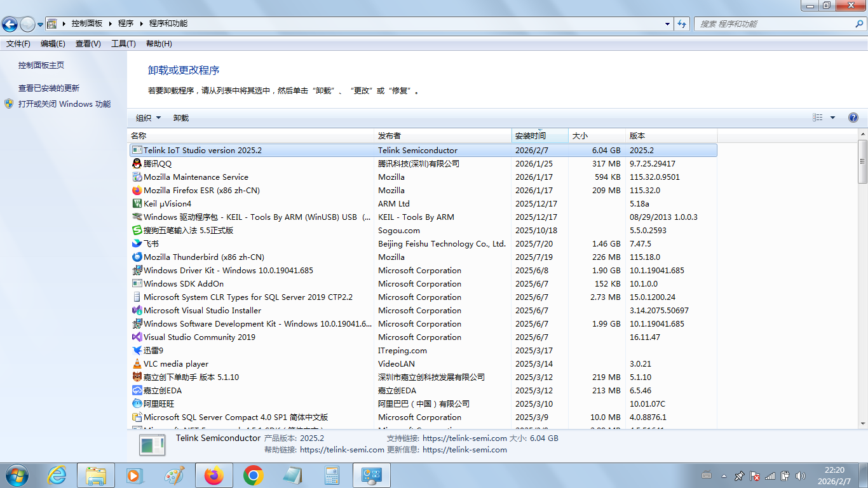Image resolution: width=868 pixels, height=488 pixels.
Task: Open 查看已安装的更新 link
Action: 49,88
